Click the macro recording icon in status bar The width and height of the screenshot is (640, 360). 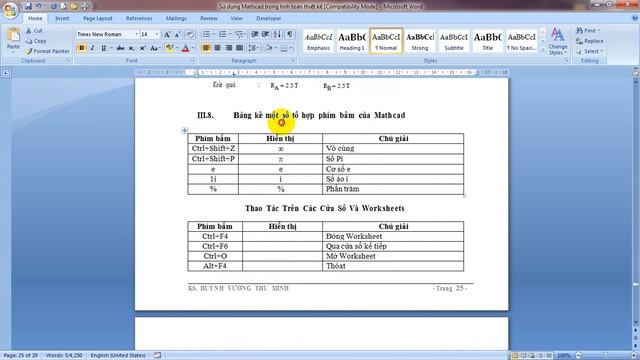click(x=157, y=356)
